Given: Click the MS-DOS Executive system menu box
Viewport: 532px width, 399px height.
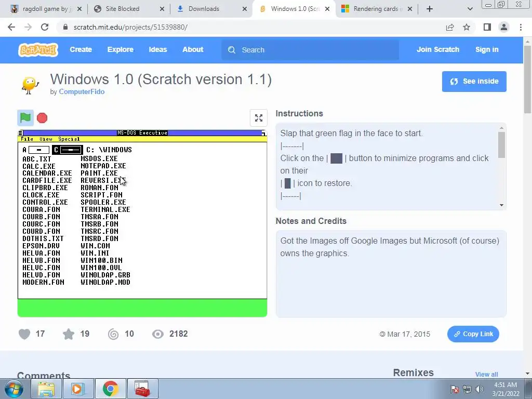Looking at the screenshot, I should click(x=21, y=132).
